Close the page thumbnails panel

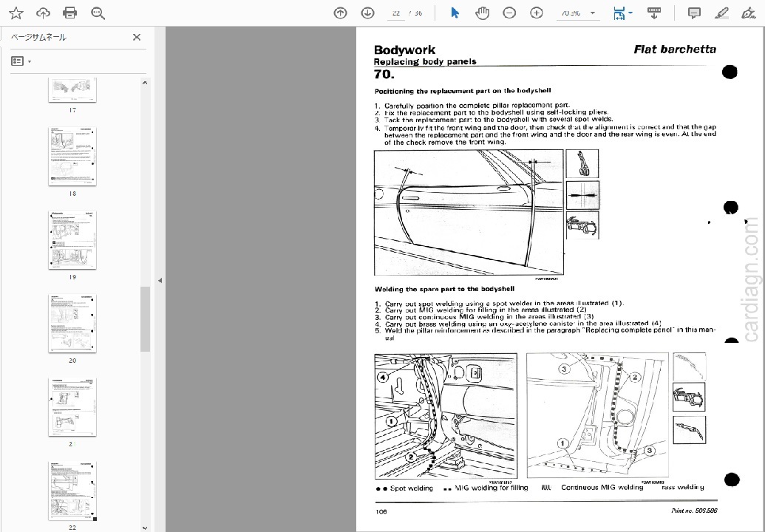point(137,37)
